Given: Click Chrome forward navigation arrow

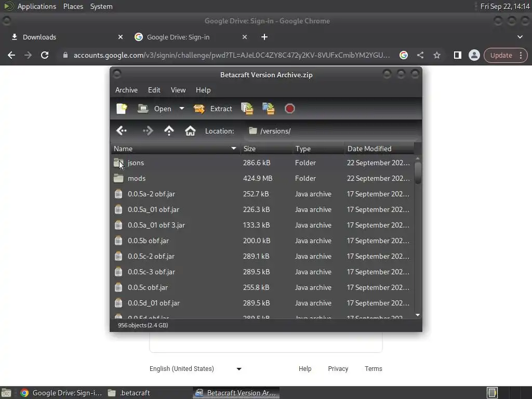Looking at the screenshot, I should [28, 55].
